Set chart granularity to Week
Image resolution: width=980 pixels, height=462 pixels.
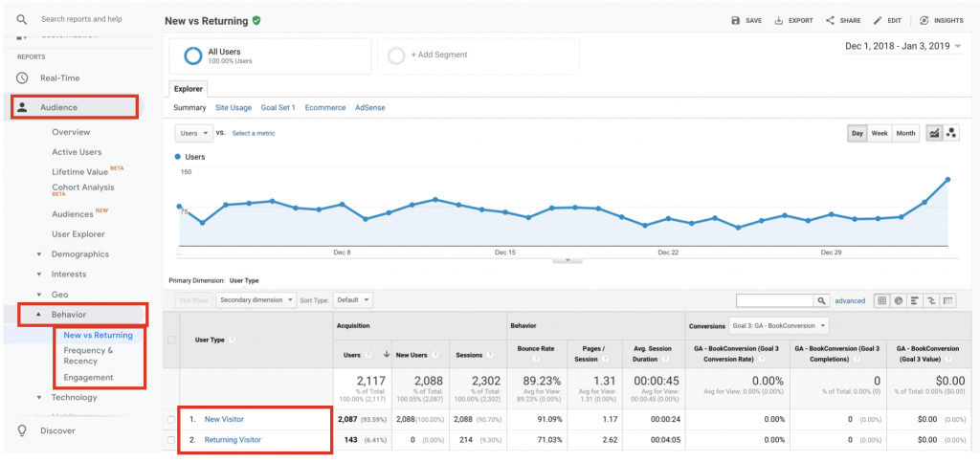point(880,134)
